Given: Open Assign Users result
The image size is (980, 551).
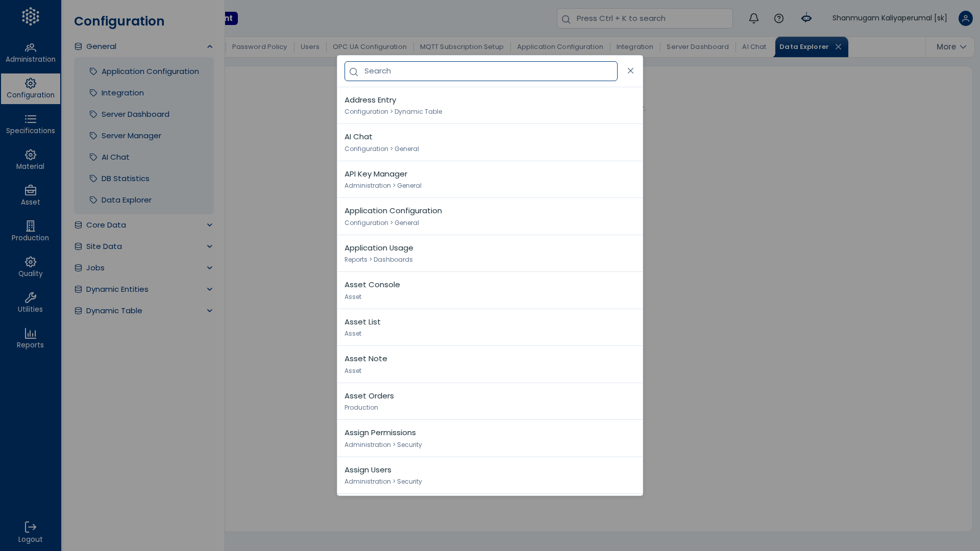Looking at the screenshot, I should tap(490, 475).
